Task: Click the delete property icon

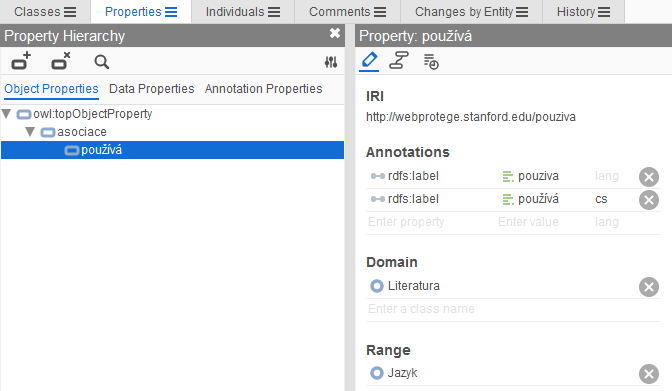Action: 60,61
